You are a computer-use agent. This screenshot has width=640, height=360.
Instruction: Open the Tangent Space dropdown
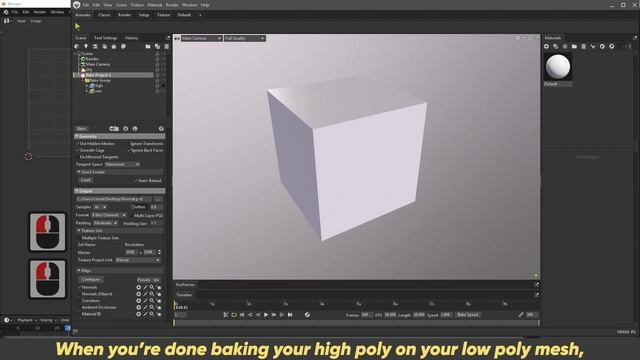[x=122, y=164]
